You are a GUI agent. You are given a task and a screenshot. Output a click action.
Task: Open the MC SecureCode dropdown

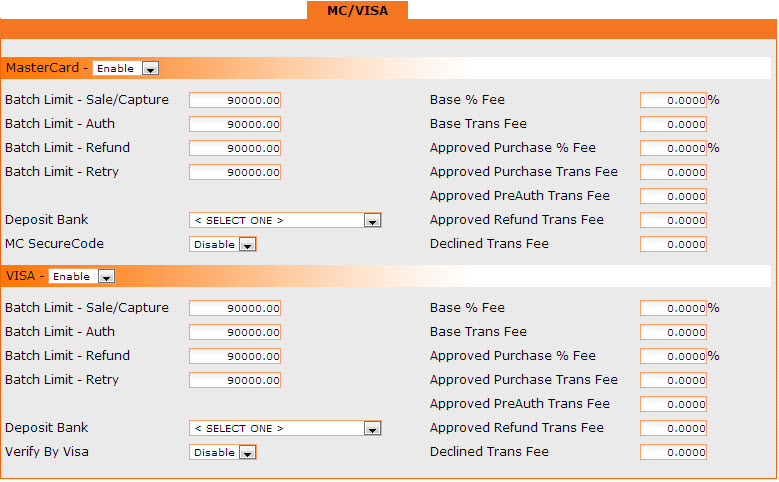click(x=222, y=244)
